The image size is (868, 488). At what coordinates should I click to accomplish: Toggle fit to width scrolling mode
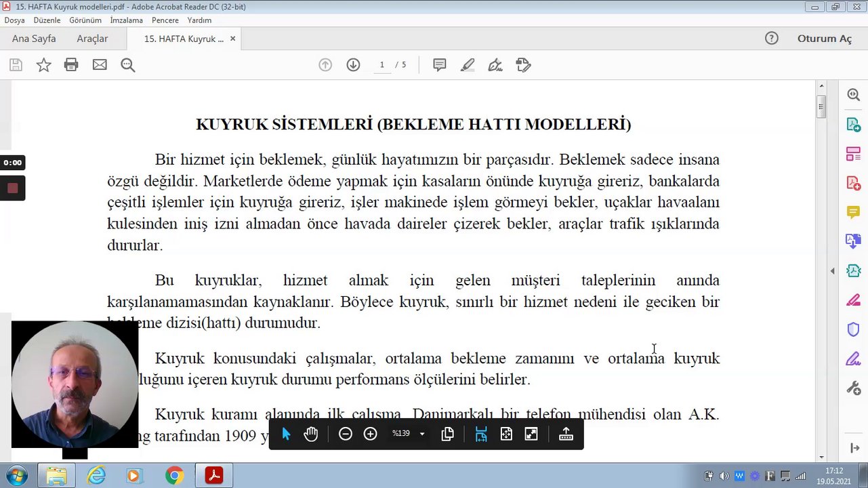[x=481, y=434]
